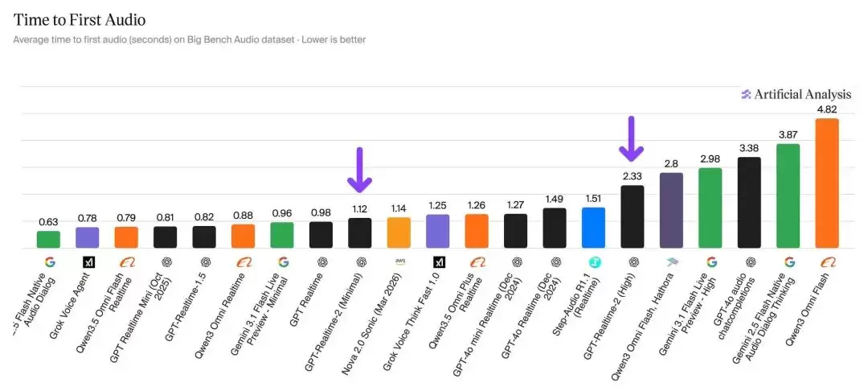This screenshot has width=868, height=391.
Task: Click the Google icon above Gemini 3.1 Flash Live High
Action: pyautogui.click(x=710, y=262)
